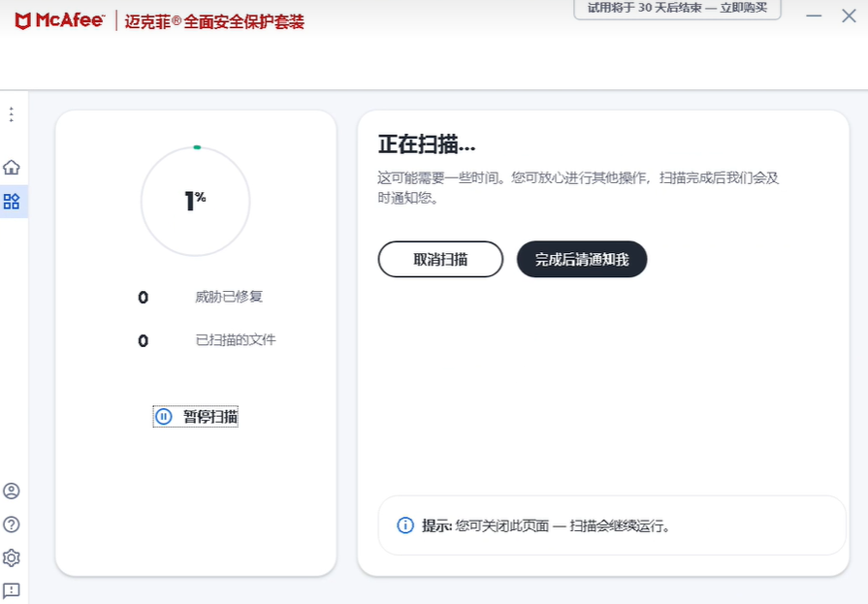Click the 正在扫描... heading
Screen dimensions: 868x604
[x=427, y=144]
